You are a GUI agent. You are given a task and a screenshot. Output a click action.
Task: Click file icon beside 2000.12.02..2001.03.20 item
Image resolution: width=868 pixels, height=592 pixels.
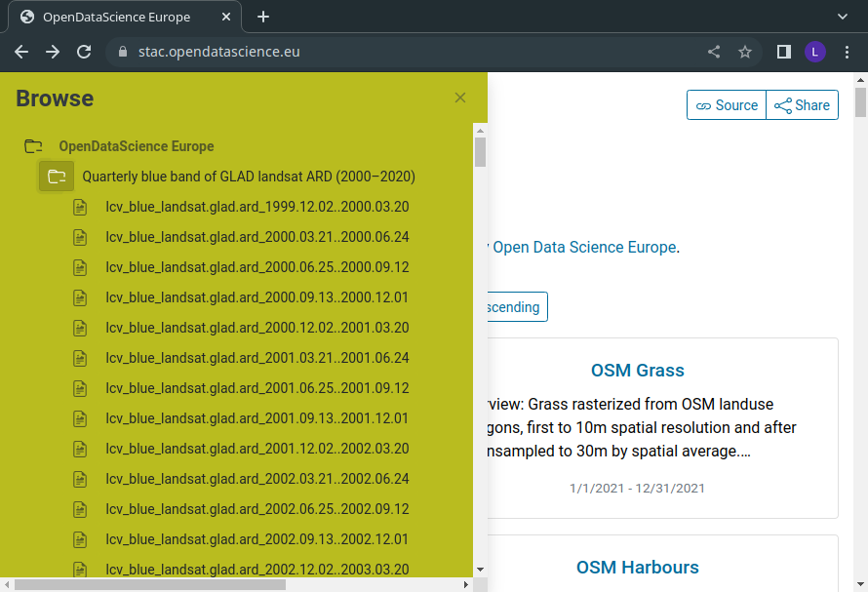tap(80, 328)
